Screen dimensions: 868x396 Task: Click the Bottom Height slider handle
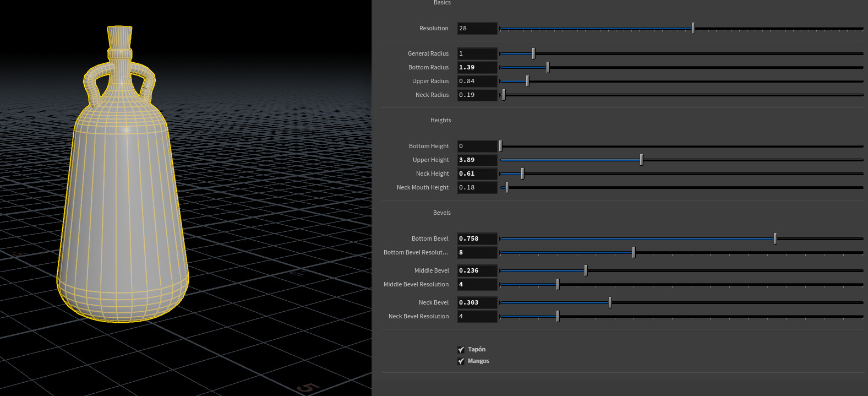click(x=500, y=146)
